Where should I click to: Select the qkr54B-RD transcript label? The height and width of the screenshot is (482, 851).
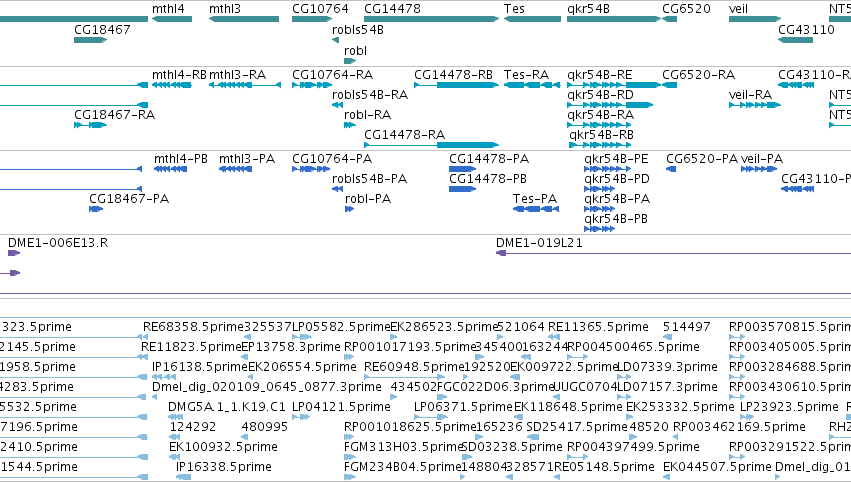600,95
